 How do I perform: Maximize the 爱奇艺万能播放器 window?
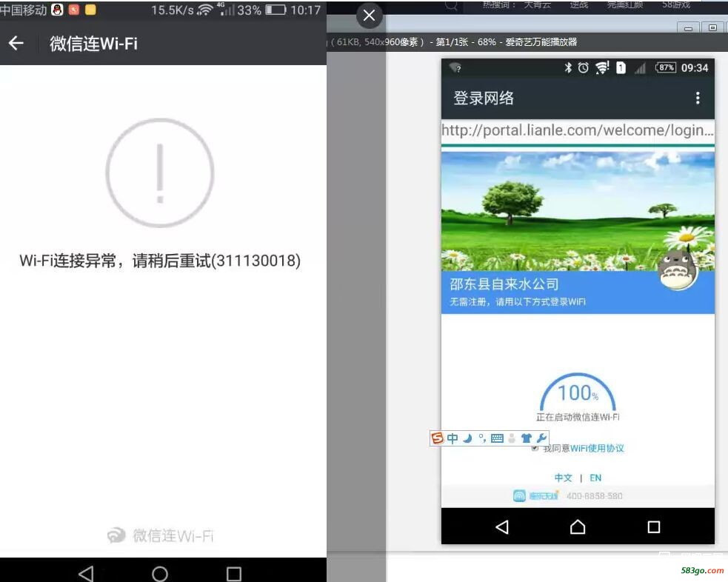pos(712,28)
